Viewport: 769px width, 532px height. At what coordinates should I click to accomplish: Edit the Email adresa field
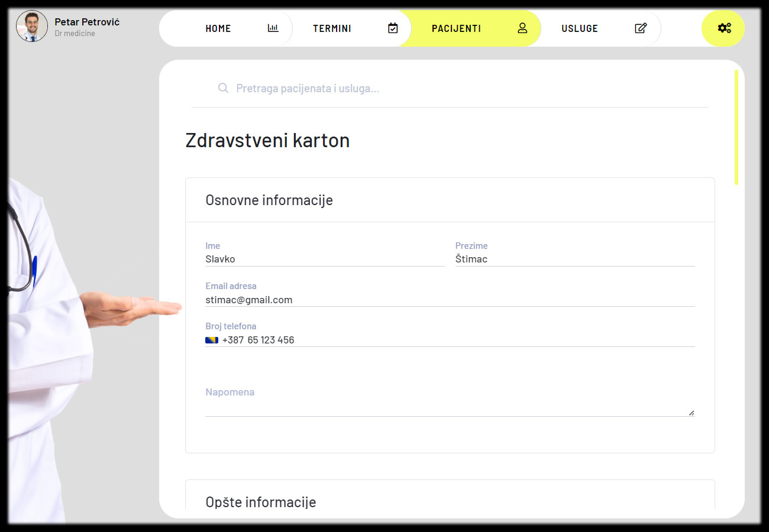click(450, 300)
